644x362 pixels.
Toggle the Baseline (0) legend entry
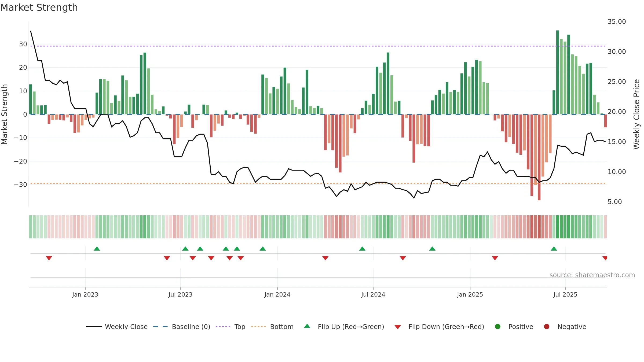(182, 327)
